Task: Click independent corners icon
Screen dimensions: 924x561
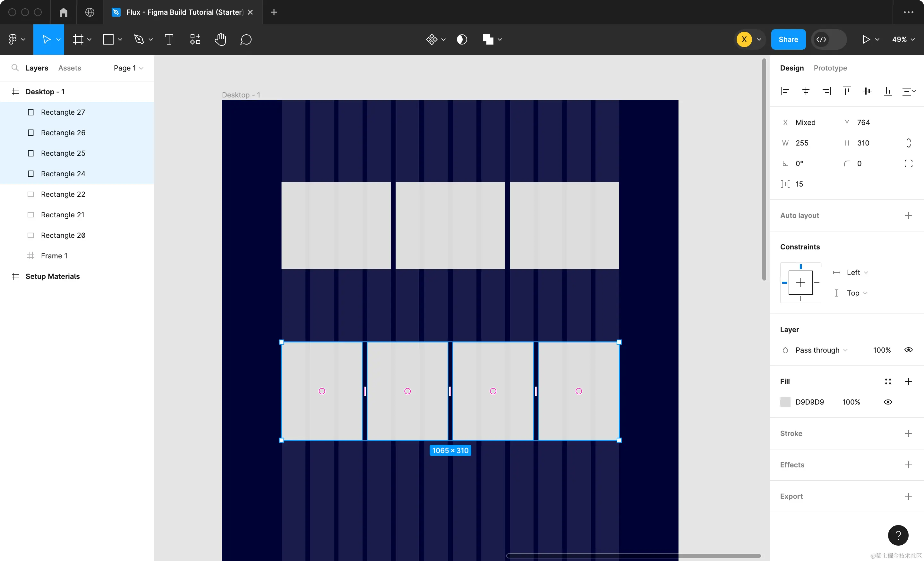Action: pos(908,163)
